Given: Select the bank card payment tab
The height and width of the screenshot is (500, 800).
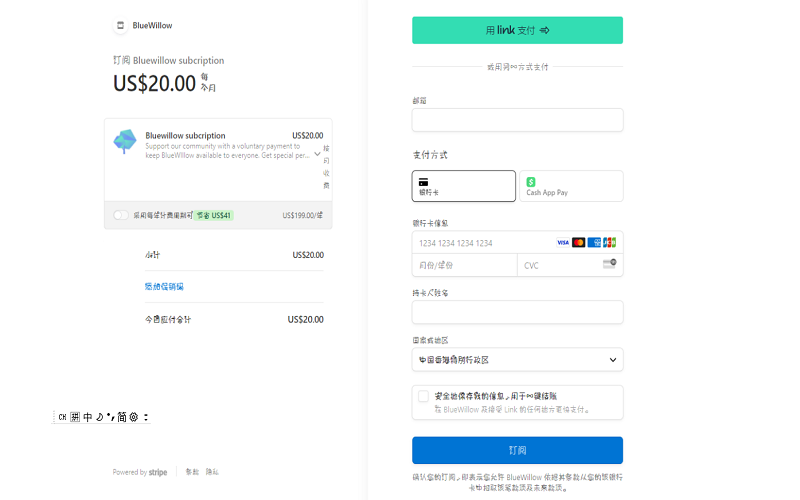Looking at the screenshot, I should pos(464,186).
